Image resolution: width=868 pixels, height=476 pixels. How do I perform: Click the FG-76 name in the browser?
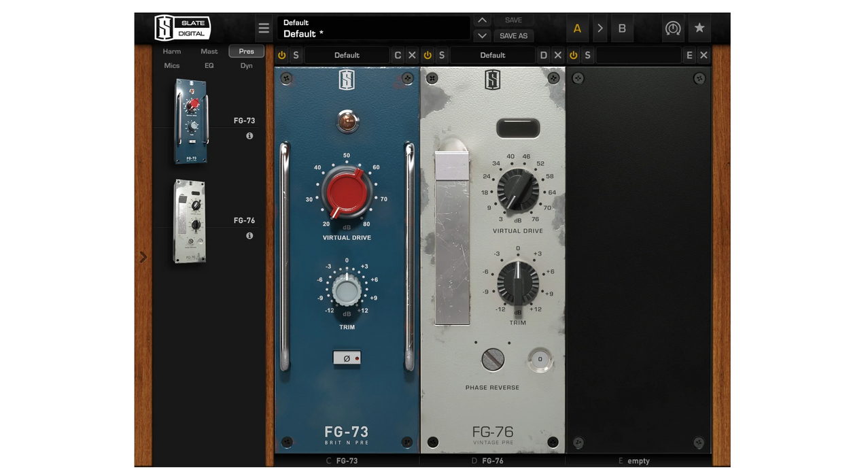pos(245,221)
